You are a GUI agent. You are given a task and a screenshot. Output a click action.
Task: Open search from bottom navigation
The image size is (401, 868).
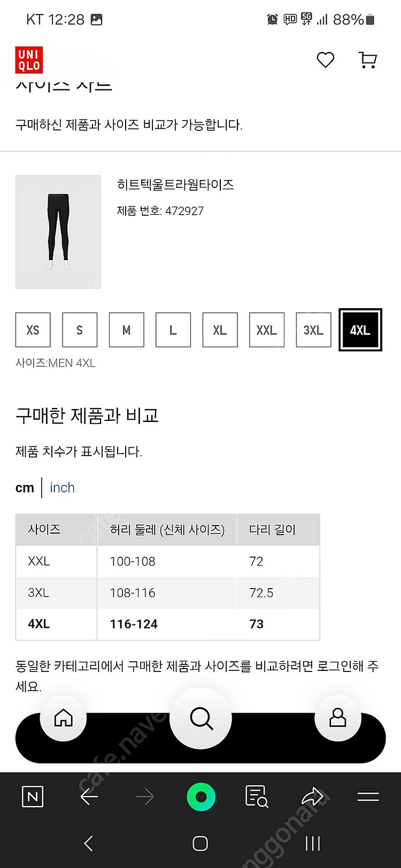coord(200,718)
